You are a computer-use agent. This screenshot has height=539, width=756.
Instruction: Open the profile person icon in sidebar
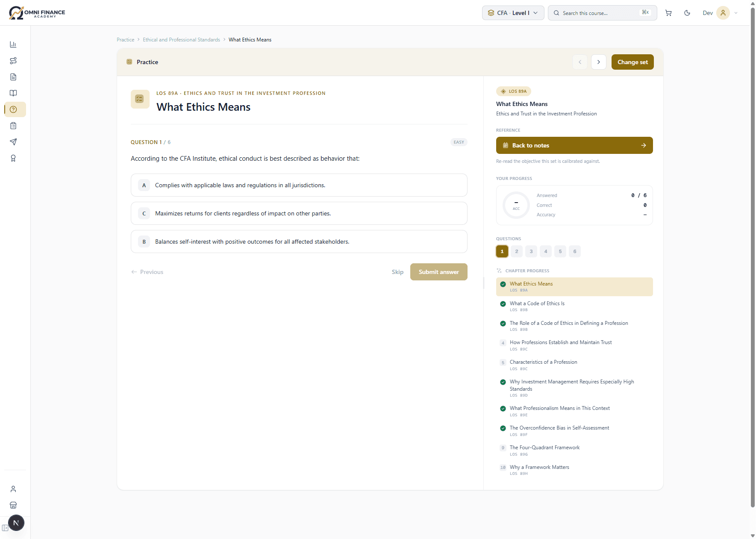[13, 489]
